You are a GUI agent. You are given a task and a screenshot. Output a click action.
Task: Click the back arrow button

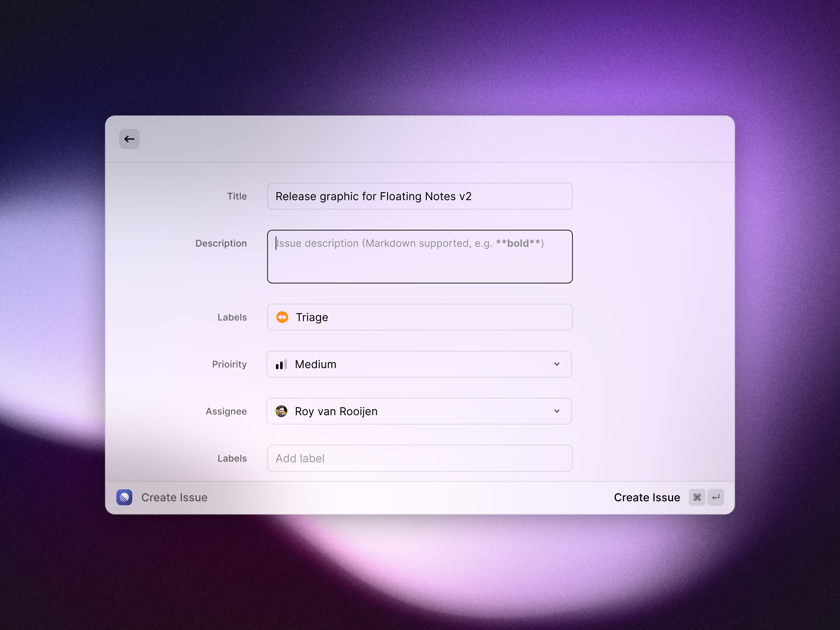coord(129,139)
